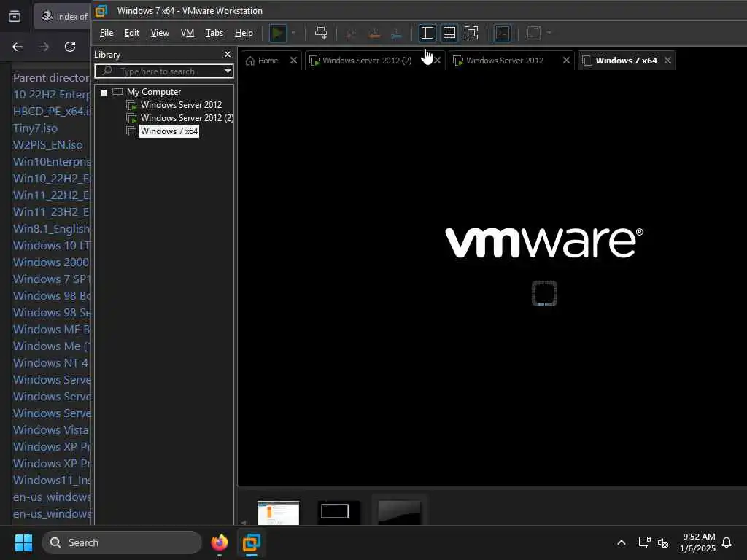Close the Home tab
747x560 pixels.
(293, 61)
